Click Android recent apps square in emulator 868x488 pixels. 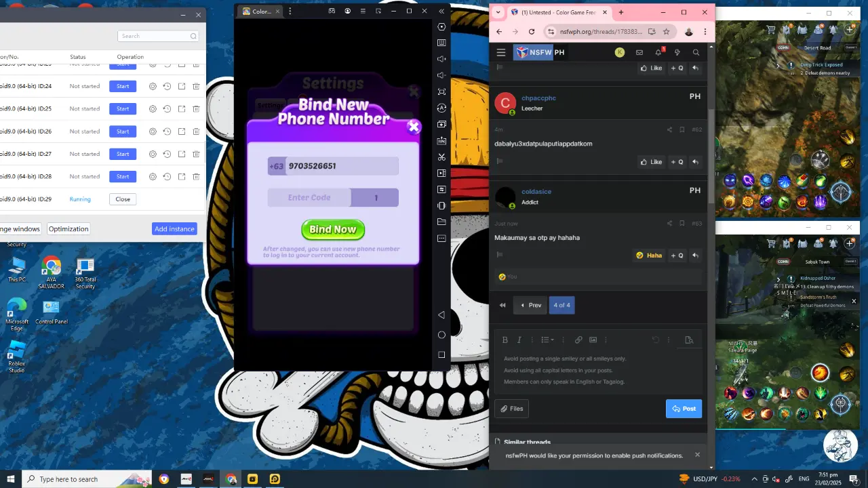(x=441, y=354)
